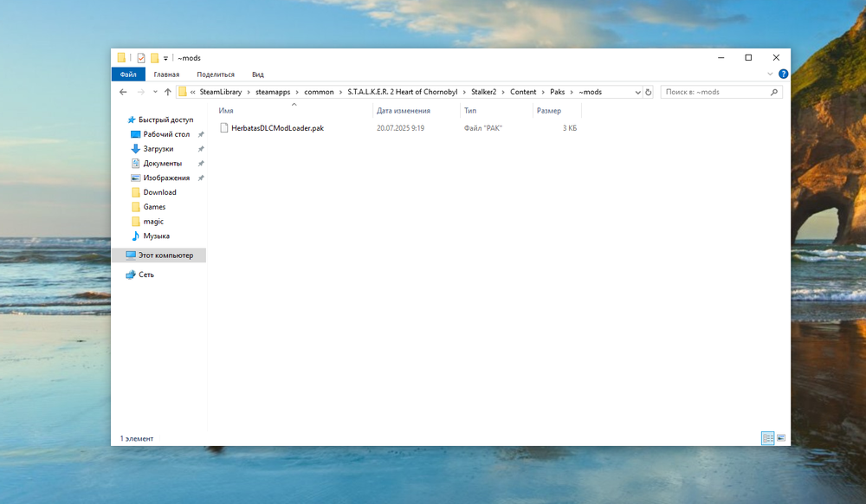Click HerbatasDLCModLoader.pak file icon

pos(223,128)
